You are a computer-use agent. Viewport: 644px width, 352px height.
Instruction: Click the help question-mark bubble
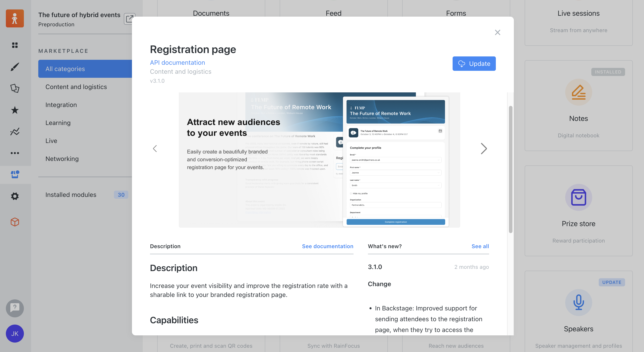[x=15, y=308]
